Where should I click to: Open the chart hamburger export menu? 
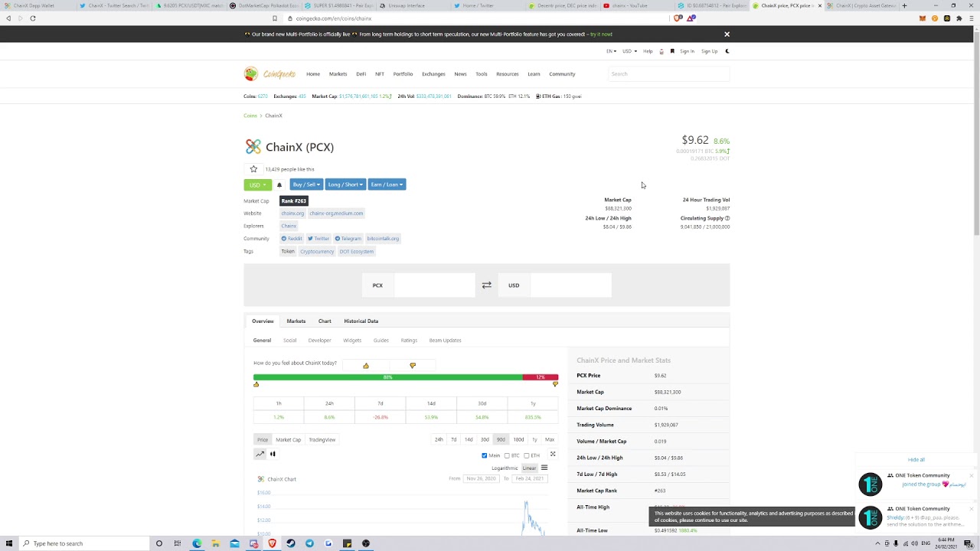click(x=544, y=468)
